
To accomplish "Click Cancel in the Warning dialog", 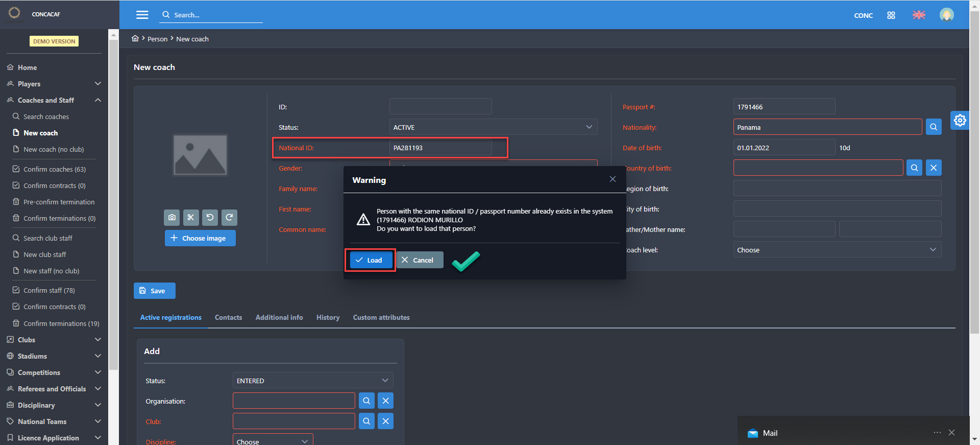I will pos(419,260).
